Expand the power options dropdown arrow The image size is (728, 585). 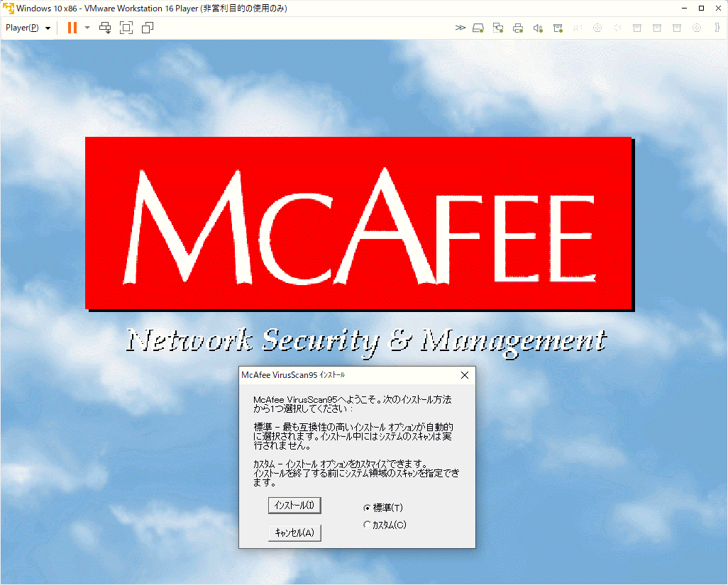pos(87,28)
